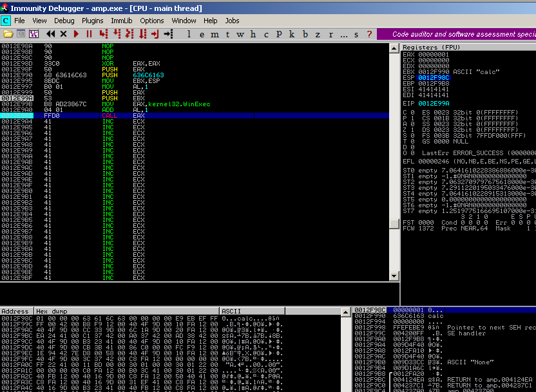The width and height of the screenshot is (536, 392).
Task: Click the z toolbar button
Action: click(x=318, y=34)
